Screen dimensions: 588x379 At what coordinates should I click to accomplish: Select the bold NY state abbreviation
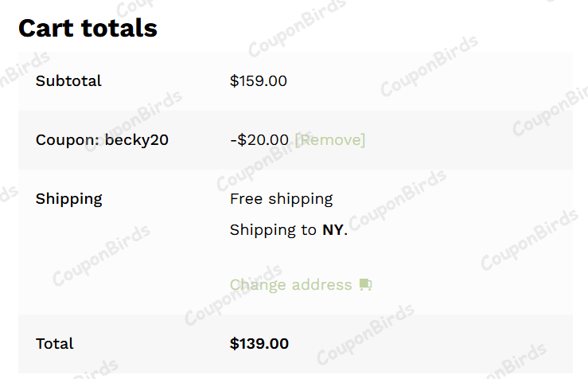click(x=333, y=230)
